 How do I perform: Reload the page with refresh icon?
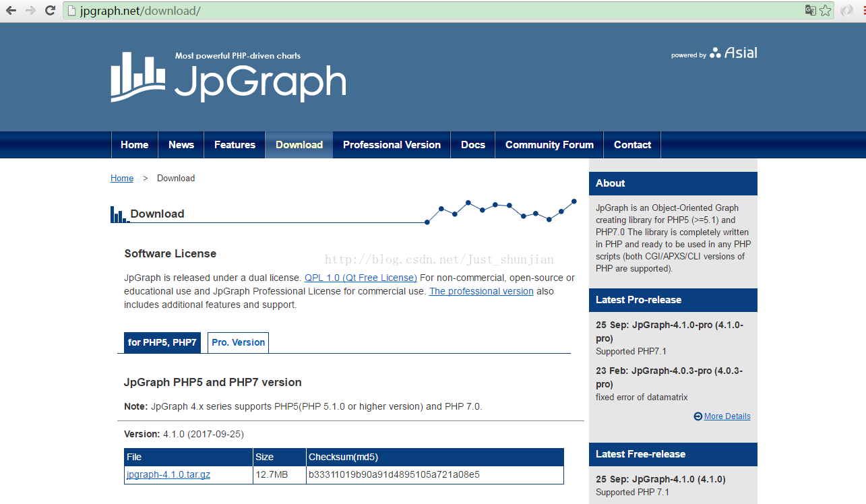tap(50, 11)
